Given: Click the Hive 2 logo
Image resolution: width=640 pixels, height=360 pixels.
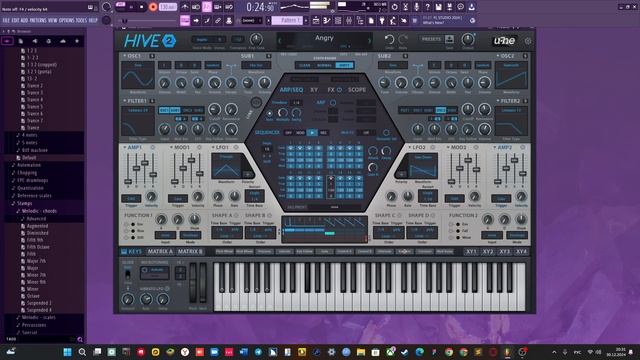Looking at the screenshot, I should coord(150,40).
